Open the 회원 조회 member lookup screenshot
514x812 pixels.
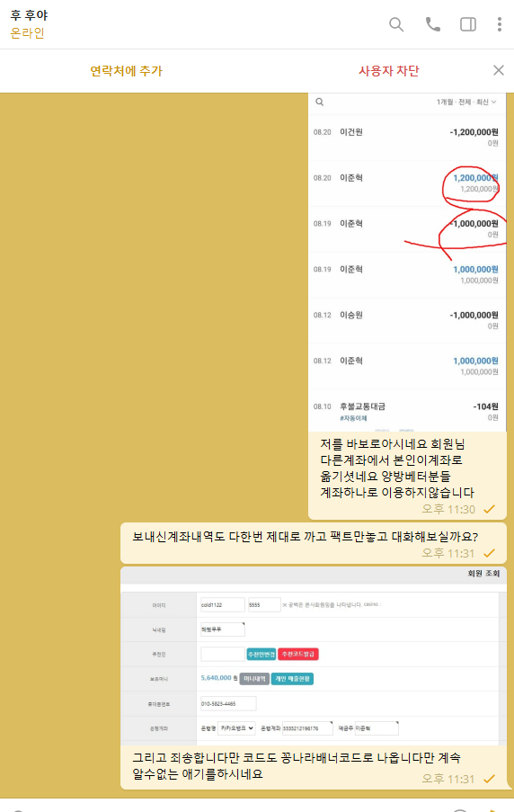314,656
